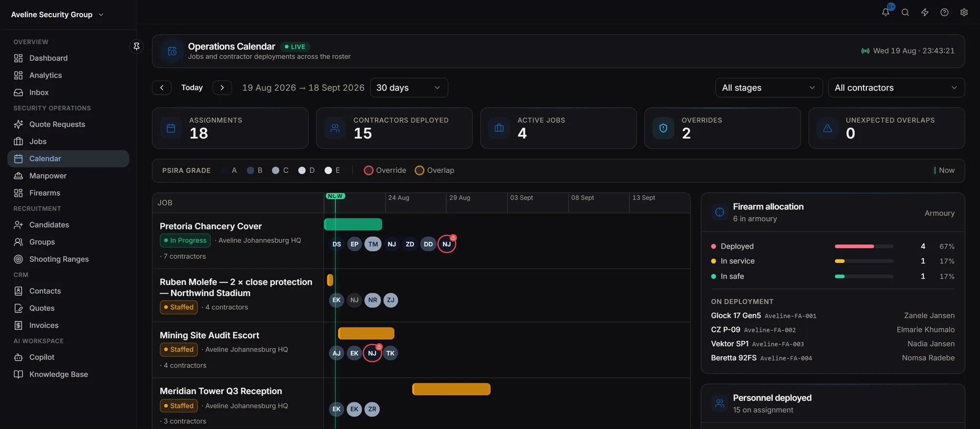Image resolution: width=980 pixels, height=429 pixels.
Task: Toggle the Overlap legend filter
Action: pos(435,171)
